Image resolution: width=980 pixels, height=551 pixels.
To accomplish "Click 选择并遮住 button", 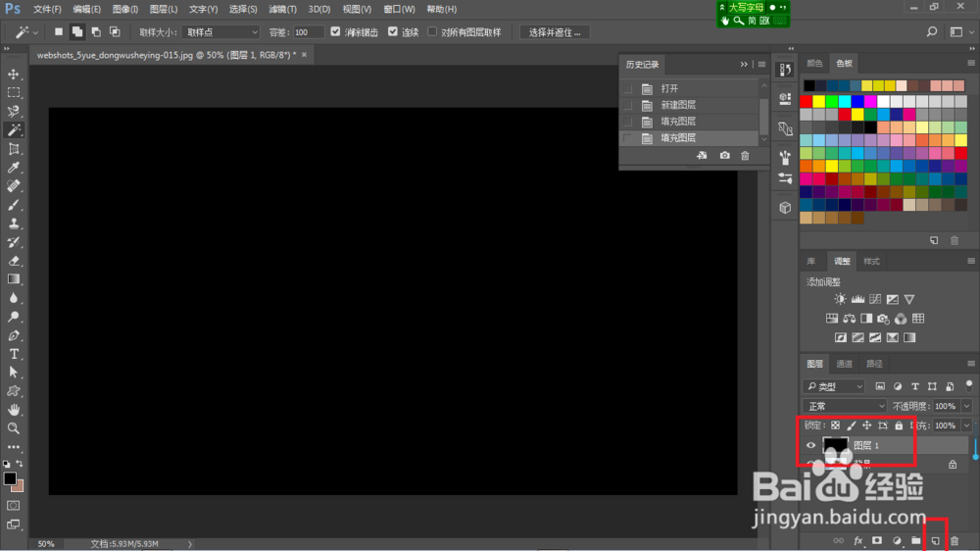I will (555, 32).
